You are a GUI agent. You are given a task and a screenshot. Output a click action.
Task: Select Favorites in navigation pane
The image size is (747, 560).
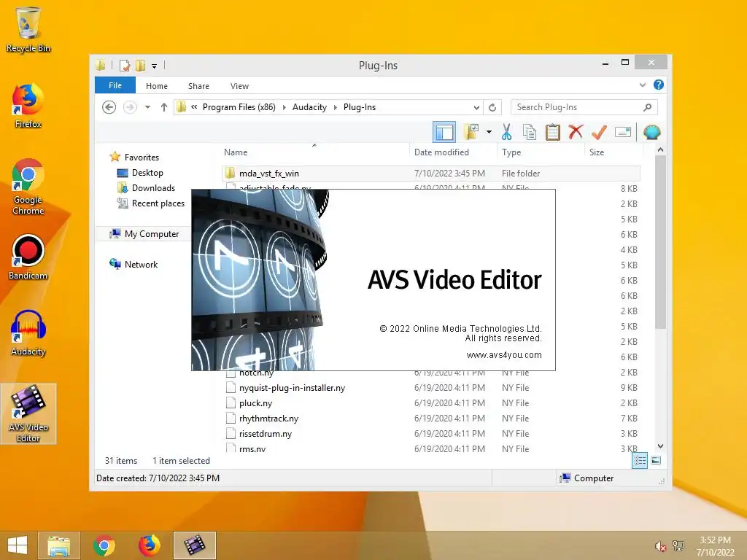click(142, 157)
